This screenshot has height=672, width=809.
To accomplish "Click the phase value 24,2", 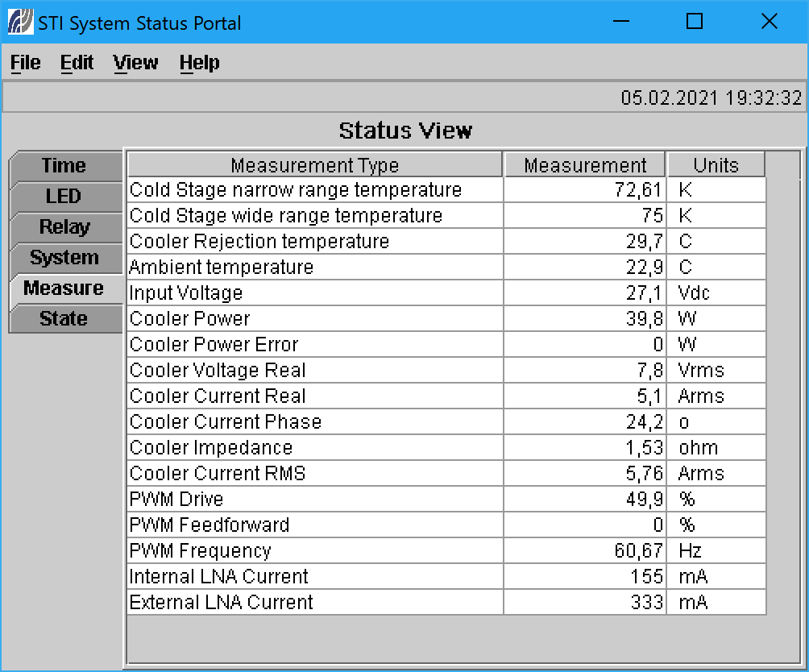I will (x=645, y=422).
